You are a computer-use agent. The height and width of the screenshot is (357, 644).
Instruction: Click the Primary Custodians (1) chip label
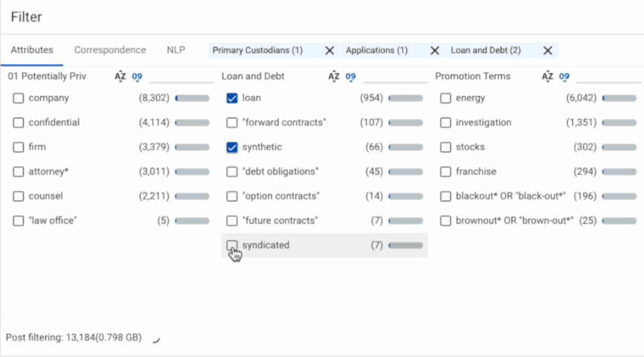(258, 51)
